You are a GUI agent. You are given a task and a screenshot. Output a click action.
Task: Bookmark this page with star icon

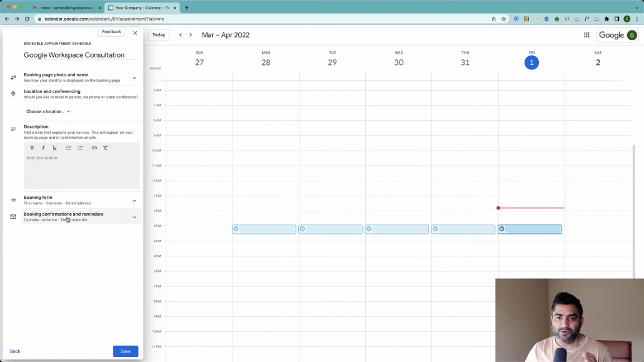[x=503, y=19]
